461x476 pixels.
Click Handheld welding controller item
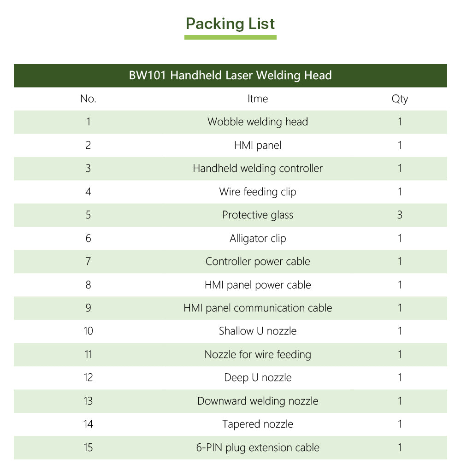click(258, 168)
